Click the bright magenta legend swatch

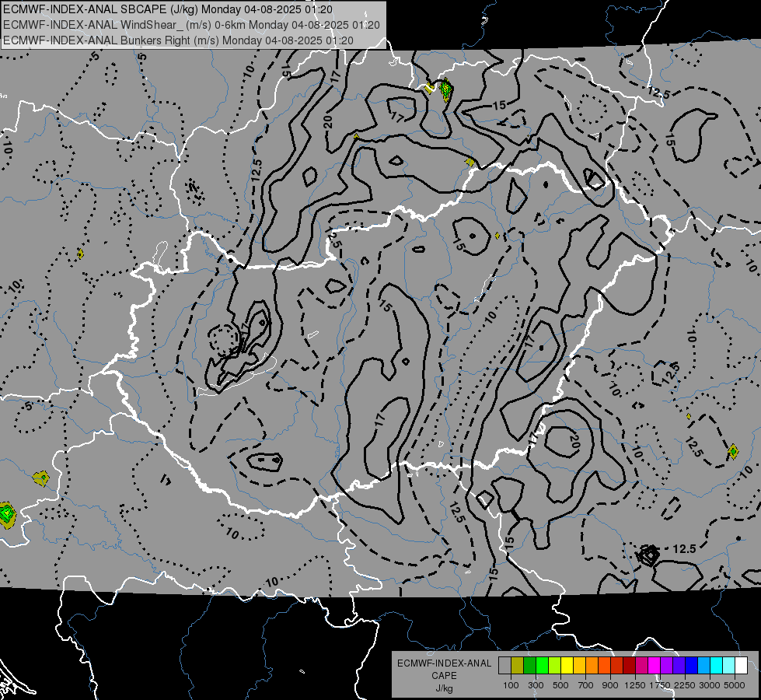(x=654, y=666)
